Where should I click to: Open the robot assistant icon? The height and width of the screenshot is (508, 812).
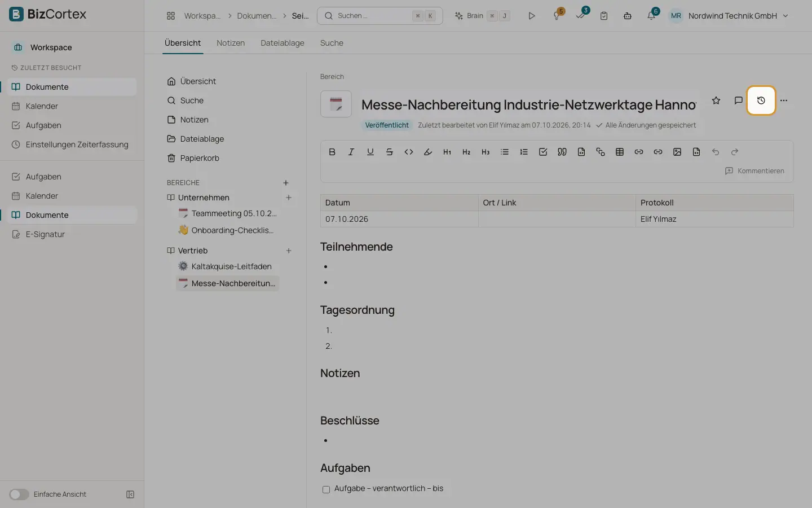pos(628,16)
